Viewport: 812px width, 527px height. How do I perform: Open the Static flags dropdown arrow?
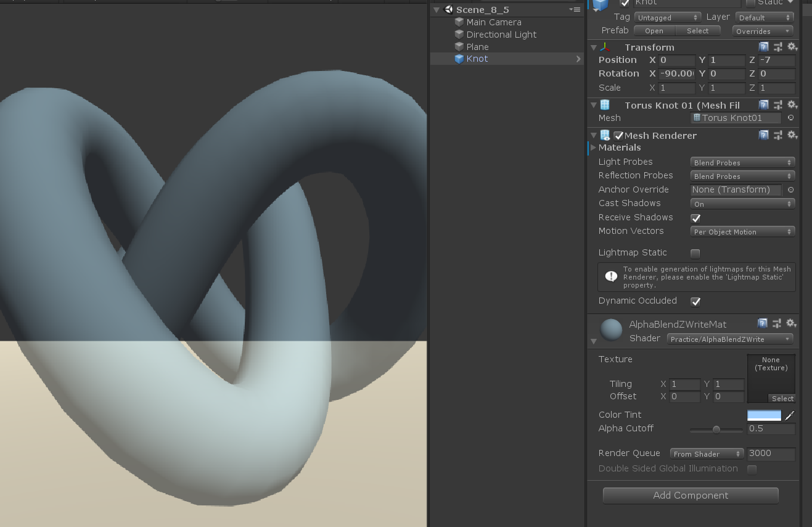click(790, 2)
